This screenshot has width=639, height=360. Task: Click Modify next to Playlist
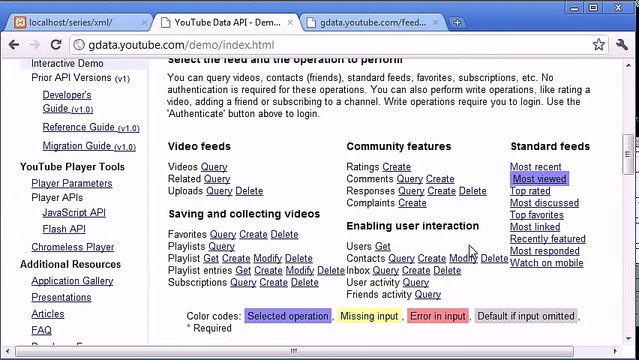[x=268, y=258]
